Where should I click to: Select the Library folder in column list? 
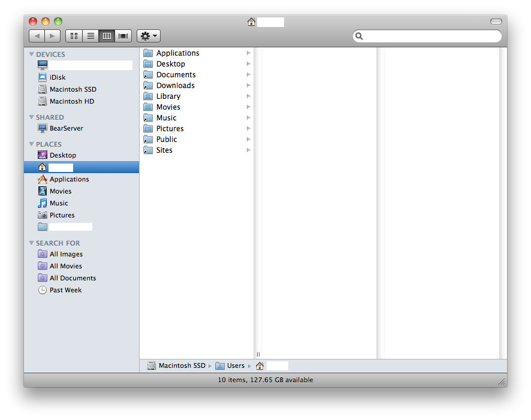(197, 96)
